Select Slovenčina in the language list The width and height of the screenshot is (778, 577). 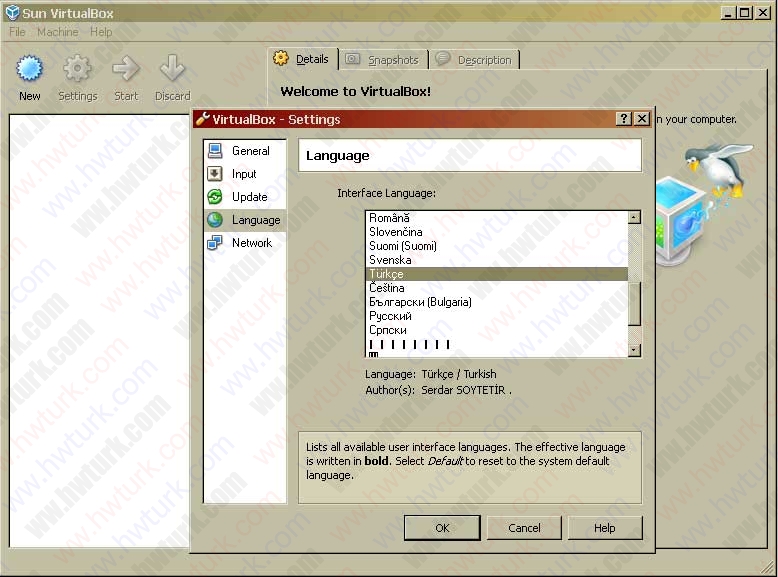pos(497,232)
